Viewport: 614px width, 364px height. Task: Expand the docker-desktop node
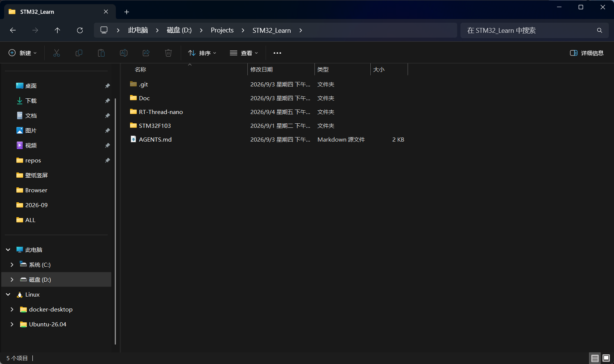tap(12, 309)
